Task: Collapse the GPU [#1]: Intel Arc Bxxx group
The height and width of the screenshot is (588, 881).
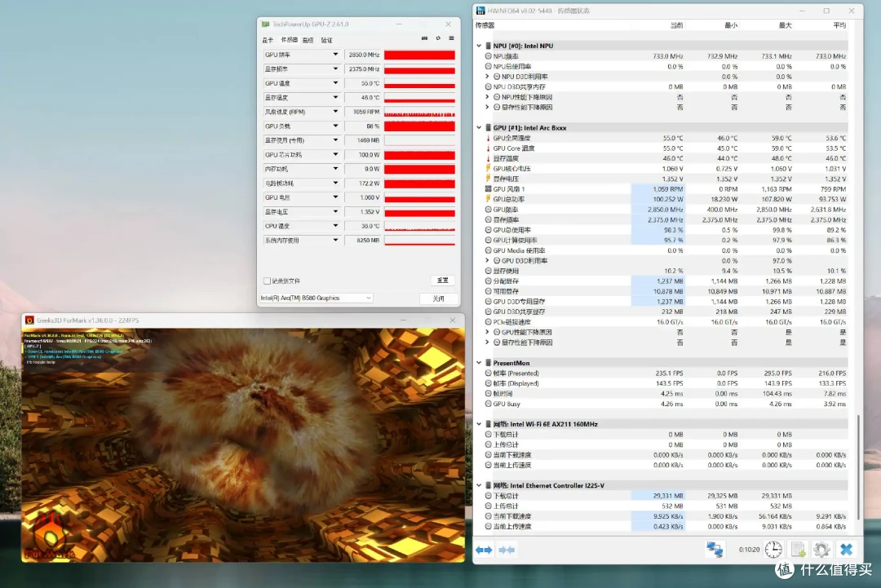Action: (x=479, y=128)
